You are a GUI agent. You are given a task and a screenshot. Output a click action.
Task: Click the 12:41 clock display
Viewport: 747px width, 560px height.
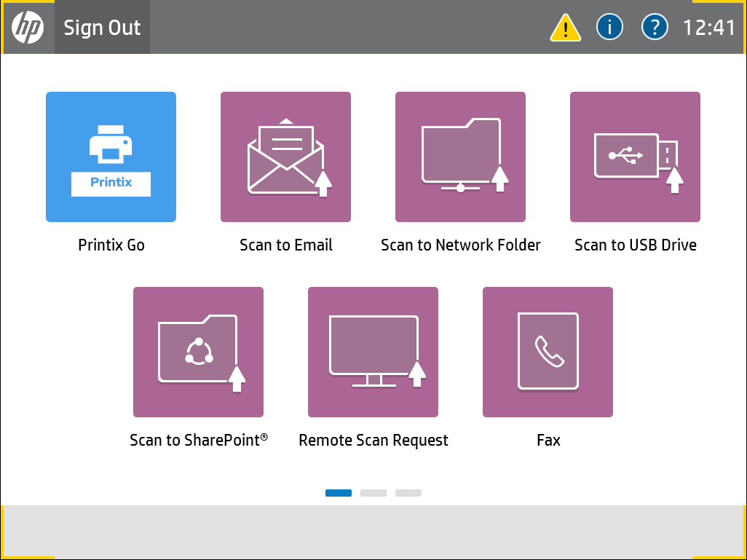click(x=708, y=28)
